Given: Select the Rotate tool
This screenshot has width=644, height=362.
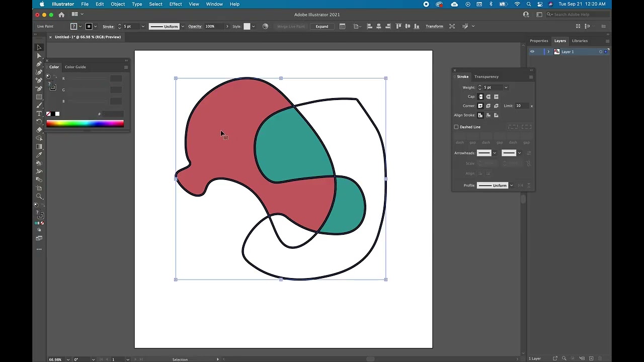Looking at the screenshot, I should [x=39, y=122].
